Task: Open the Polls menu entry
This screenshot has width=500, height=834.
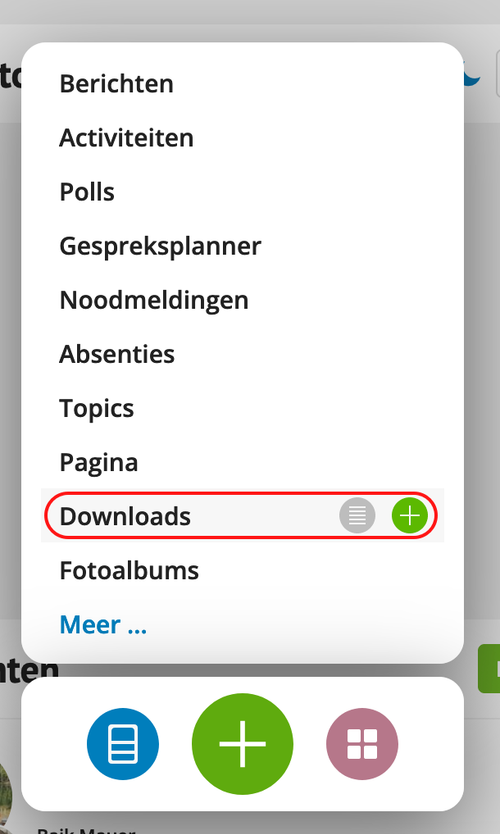Action: pos(87,192)
